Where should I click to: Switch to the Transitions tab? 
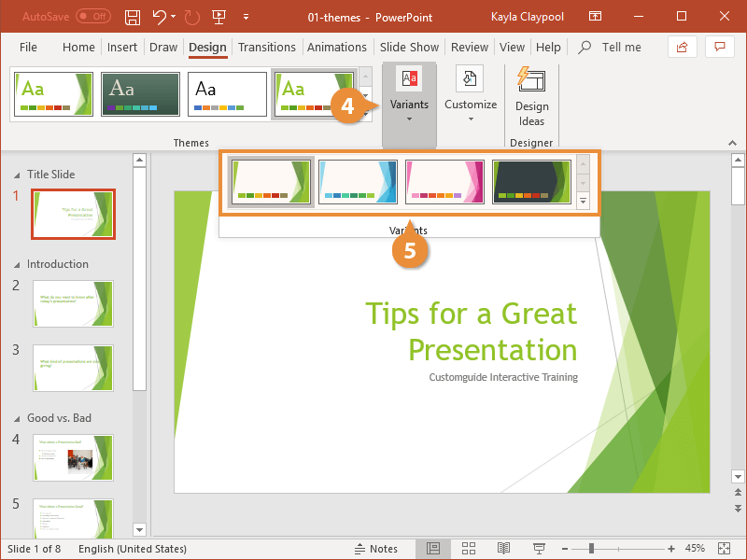267,47
